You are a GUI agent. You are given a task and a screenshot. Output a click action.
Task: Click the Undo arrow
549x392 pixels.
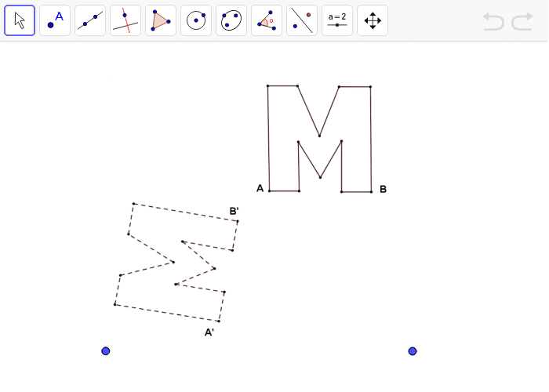[x=493, y=21]
